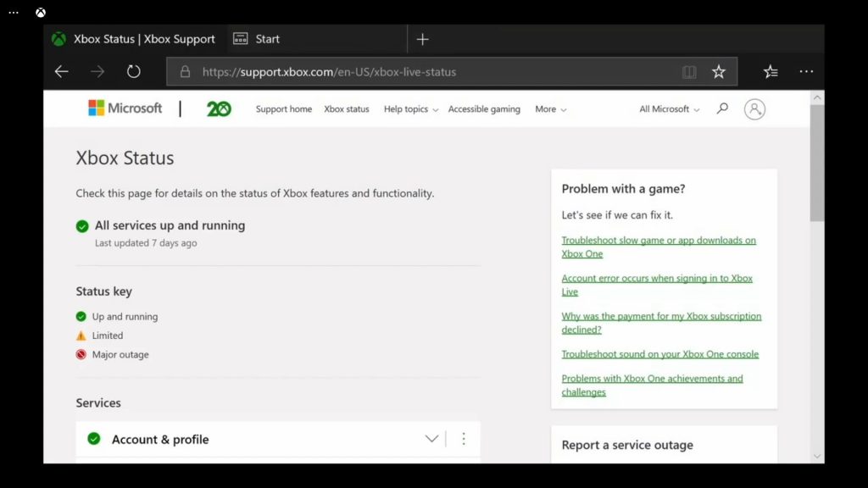The image size is (868, 488).
Task: Expand the More nav dropdown
Action: tap(550, 109)
